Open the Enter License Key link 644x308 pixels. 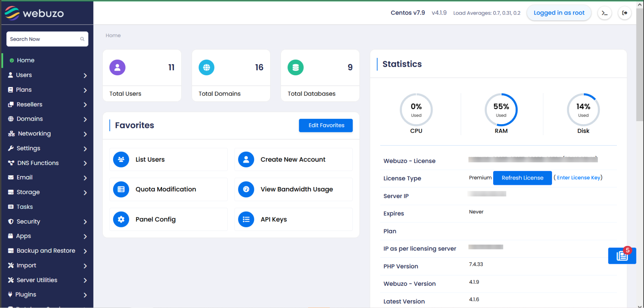point(578,177)
